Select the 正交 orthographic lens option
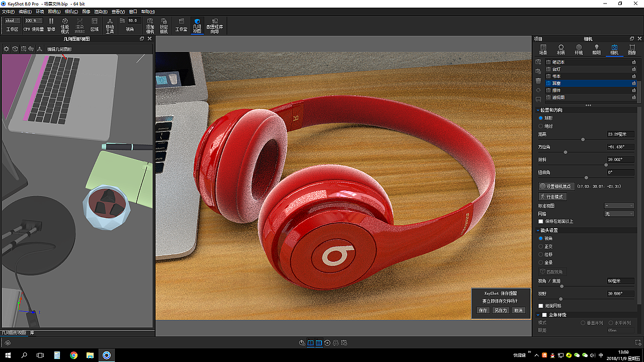644x362 pixels. pyautogui.click(x=541, y=246)
